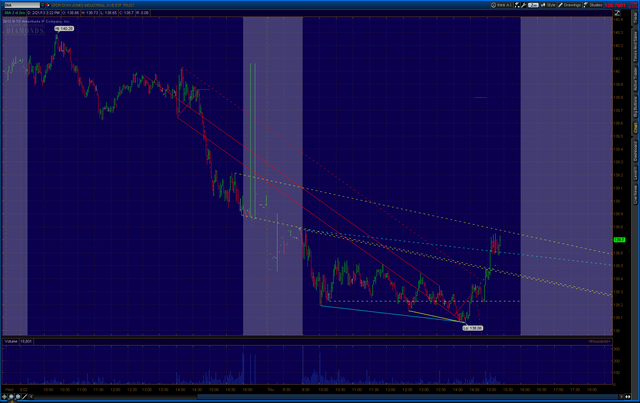Click the low price cell in info bar
This screenshot has width=640, height=403.
coord(109,13)
